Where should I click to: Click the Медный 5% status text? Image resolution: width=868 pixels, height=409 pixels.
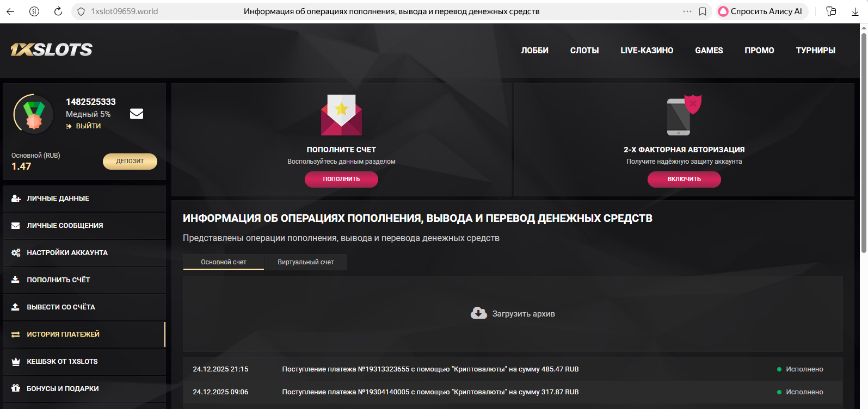point(88,114)
